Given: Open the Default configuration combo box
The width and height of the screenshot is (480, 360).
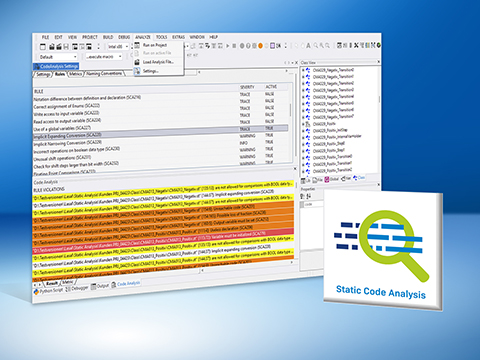Looking at the screenshot, I should pos(58,57).
